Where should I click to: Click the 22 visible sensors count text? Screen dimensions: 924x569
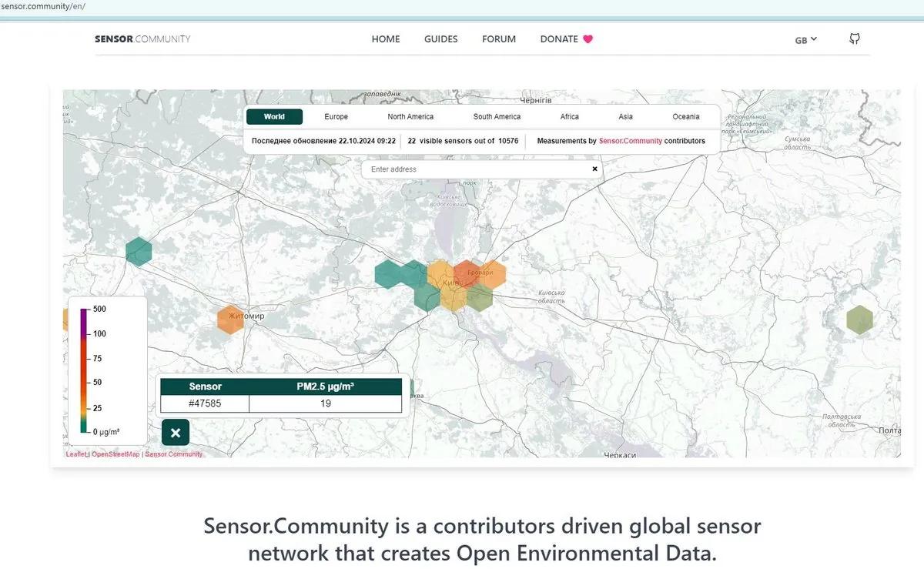click(x=463, y=141)
